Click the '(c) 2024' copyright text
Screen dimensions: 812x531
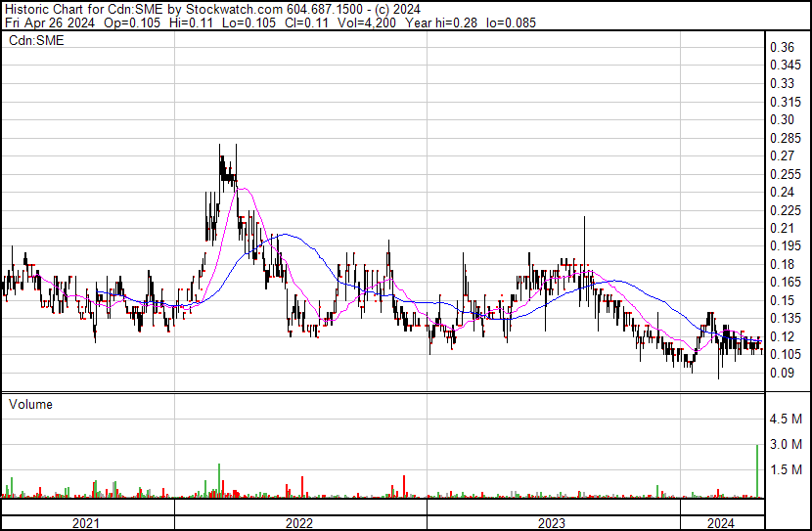tap(397, 10)
